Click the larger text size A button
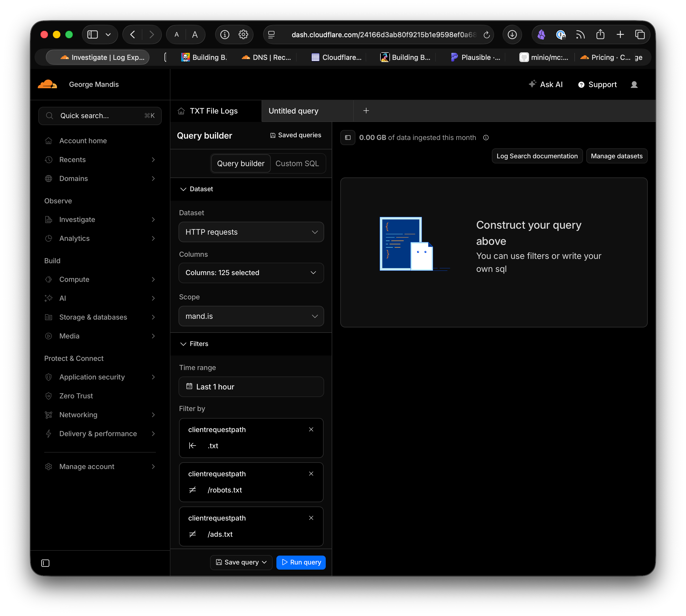Image resolution: width=686 pixels, height=616 pixels. 195,35
